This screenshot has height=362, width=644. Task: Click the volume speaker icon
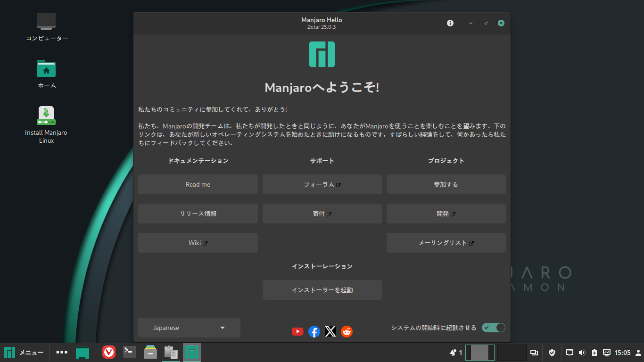582,353
